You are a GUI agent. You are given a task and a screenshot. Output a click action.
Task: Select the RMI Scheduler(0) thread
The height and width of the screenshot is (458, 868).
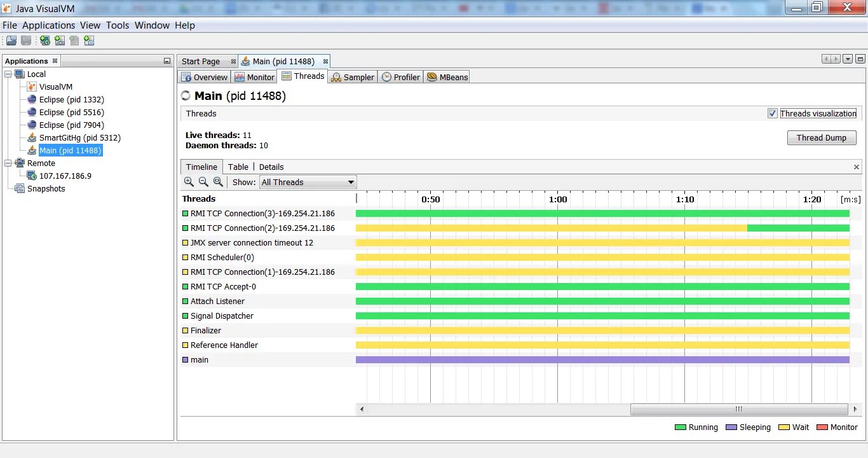pos(521,257)
